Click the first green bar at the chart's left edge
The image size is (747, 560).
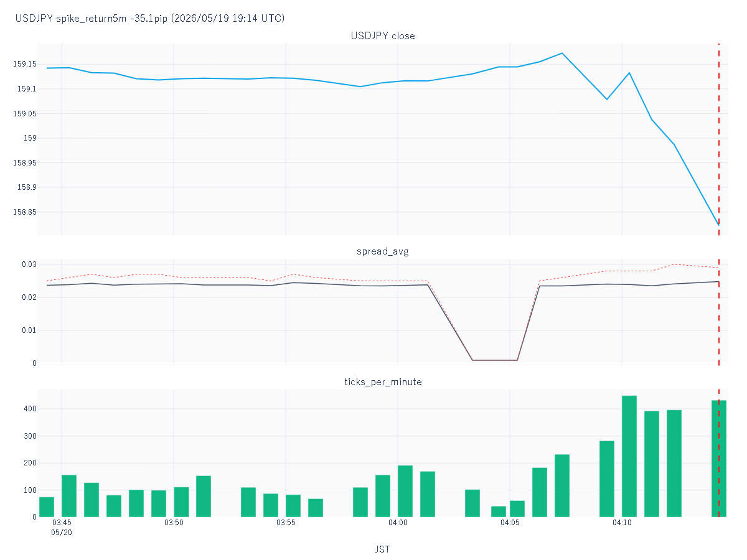(x=47, y=507)
